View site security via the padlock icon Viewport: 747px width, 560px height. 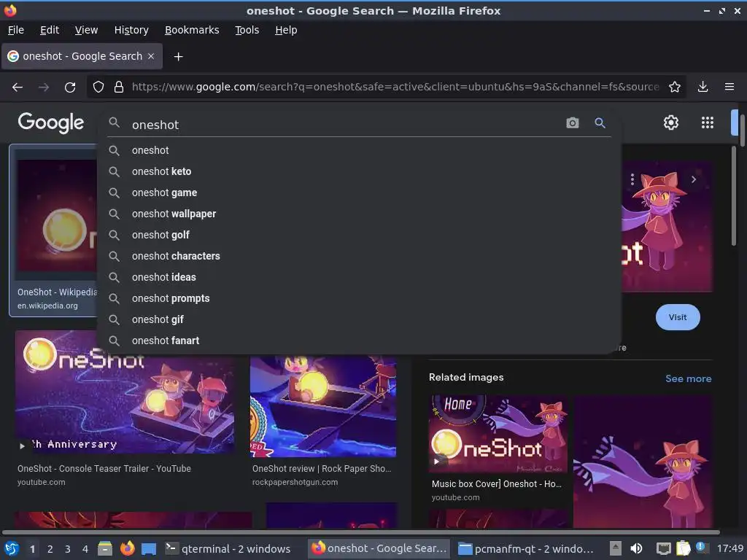point(119,87)
